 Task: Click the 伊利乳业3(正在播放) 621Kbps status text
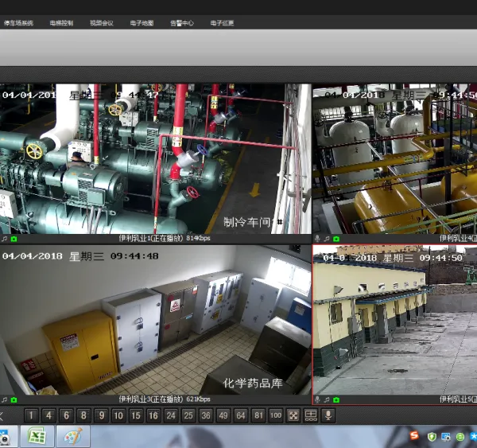tap(165, 399)
